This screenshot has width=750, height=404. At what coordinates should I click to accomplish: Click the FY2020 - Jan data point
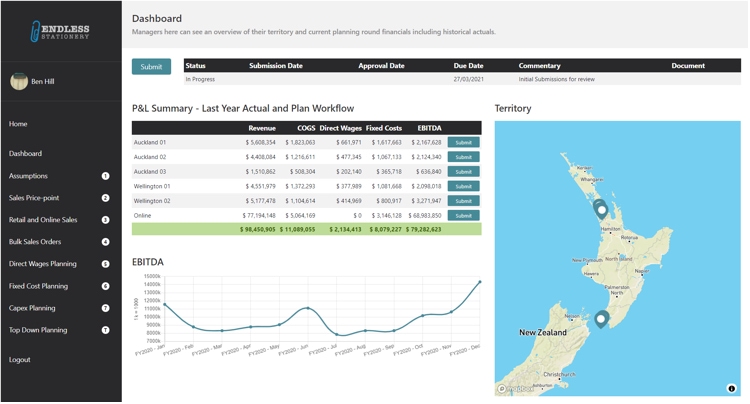(165, 305)
